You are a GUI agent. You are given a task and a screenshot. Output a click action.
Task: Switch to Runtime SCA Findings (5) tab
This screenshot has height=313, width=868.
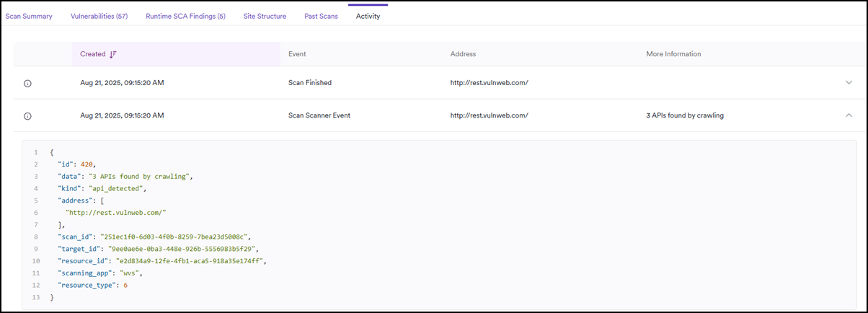[x=185, y=16]
